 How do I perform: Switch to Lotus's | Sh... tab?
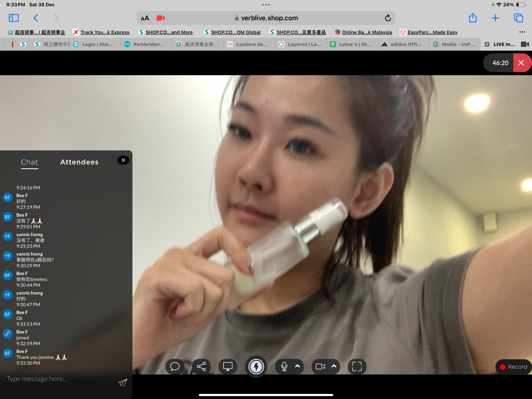point(352,44)
